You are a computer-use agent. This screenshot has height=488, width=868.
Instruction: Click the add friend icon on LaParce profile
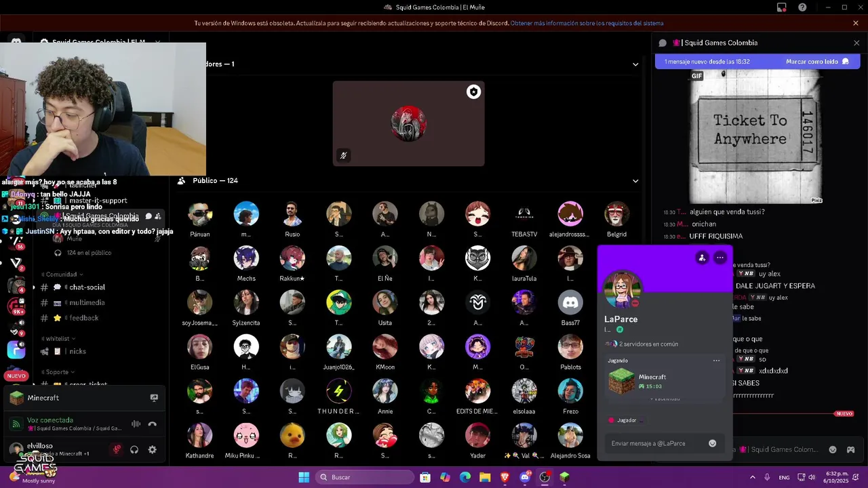[x=702, y=258]
